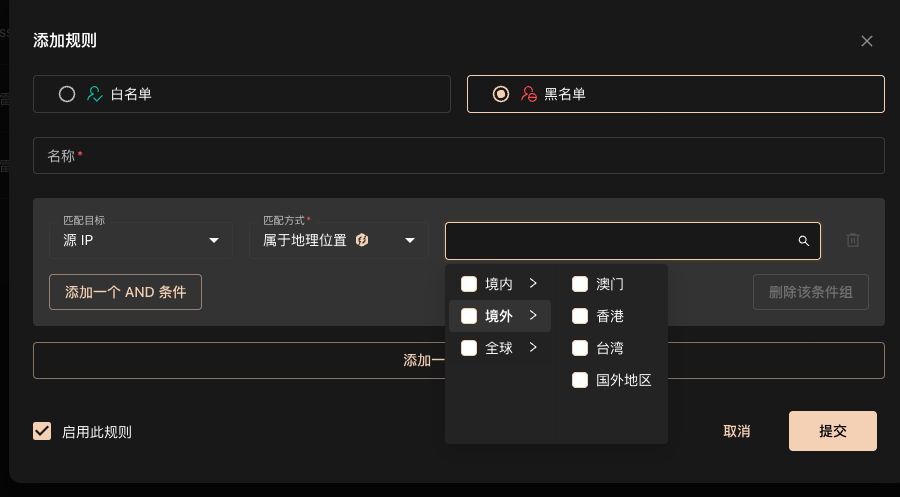The width and height of the screenshot is (900, 497).
Task: Click the whitelist user icon
Action: click(x=95, y=94)
